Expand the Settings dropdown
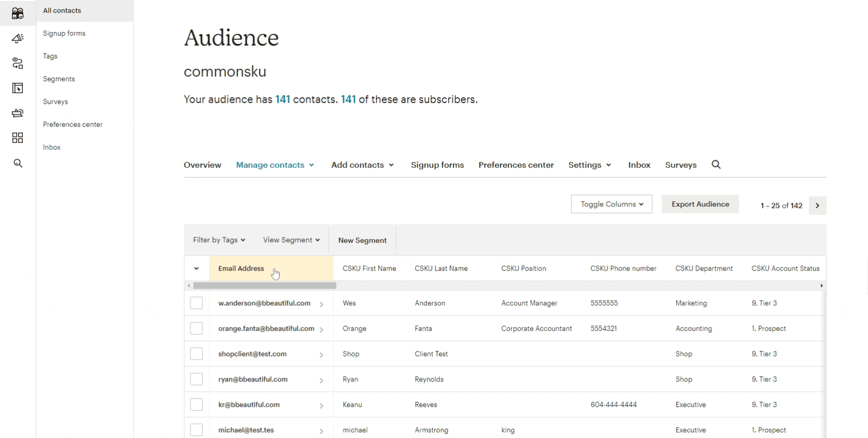This screenshot has height=438, width=868. [x=590, y=165]
